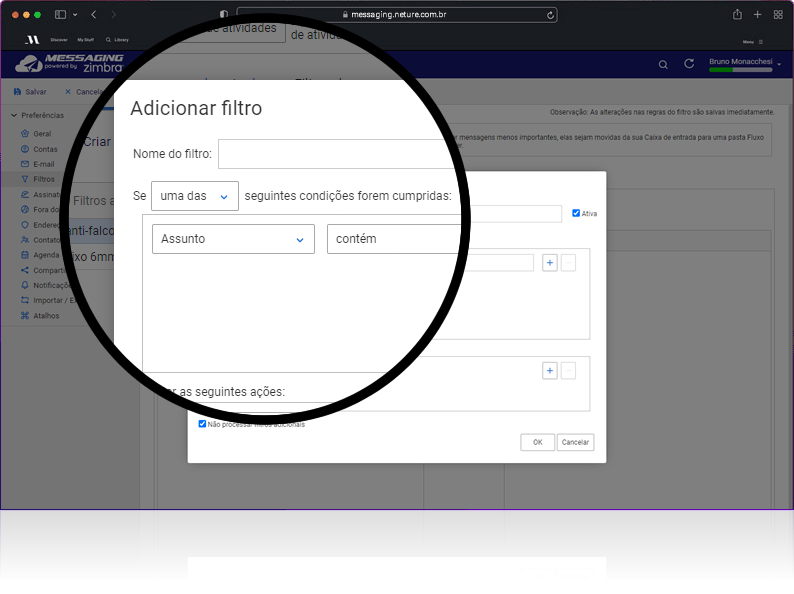This screenshot has width=794, height=594.
Task: Collapse the Preferências tree section
Action: pos(14,115)
